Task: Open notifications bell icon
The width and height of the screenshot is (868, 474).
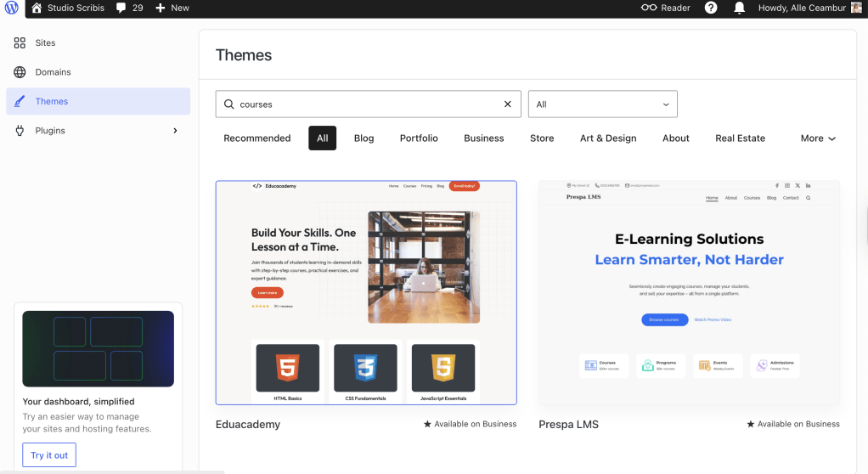Action: 739,8
